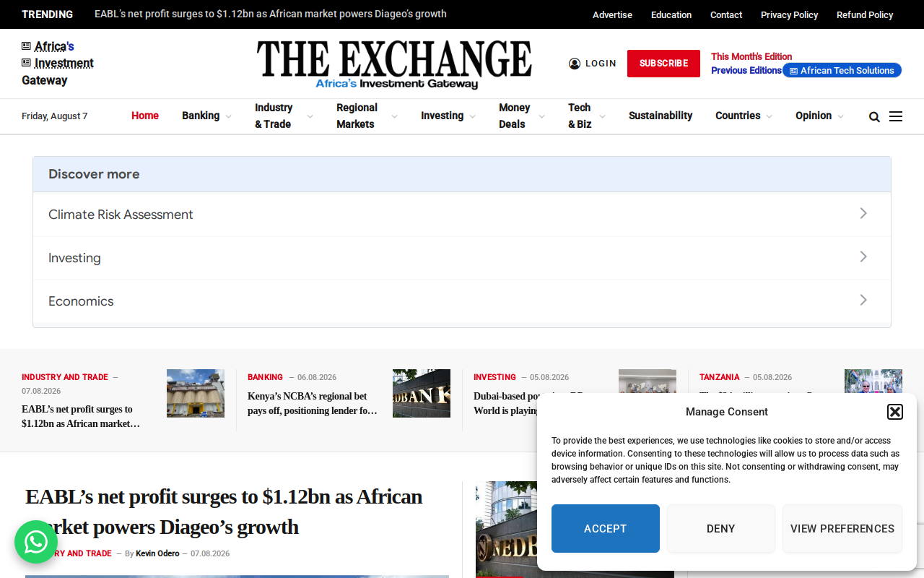Viewport: 924px width, 578px height.
Task: Click the Login user icon
Action: click(575, 64)
